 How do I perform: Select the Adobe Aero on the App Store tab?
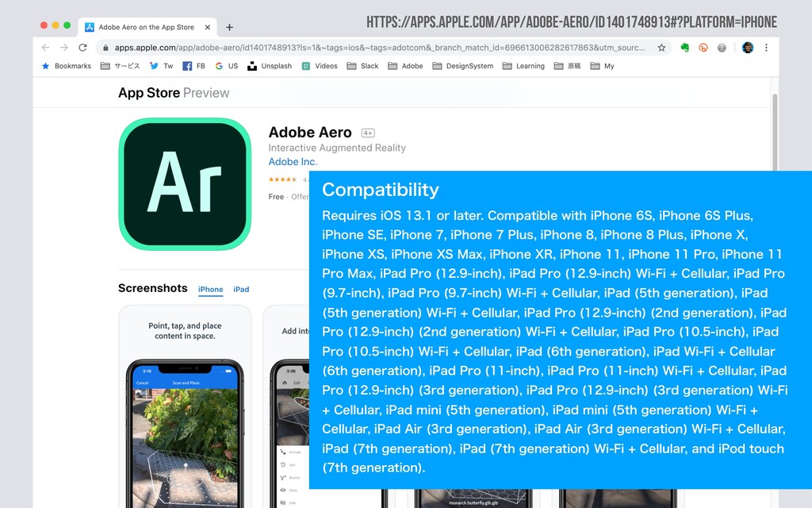tap(147, 27)
